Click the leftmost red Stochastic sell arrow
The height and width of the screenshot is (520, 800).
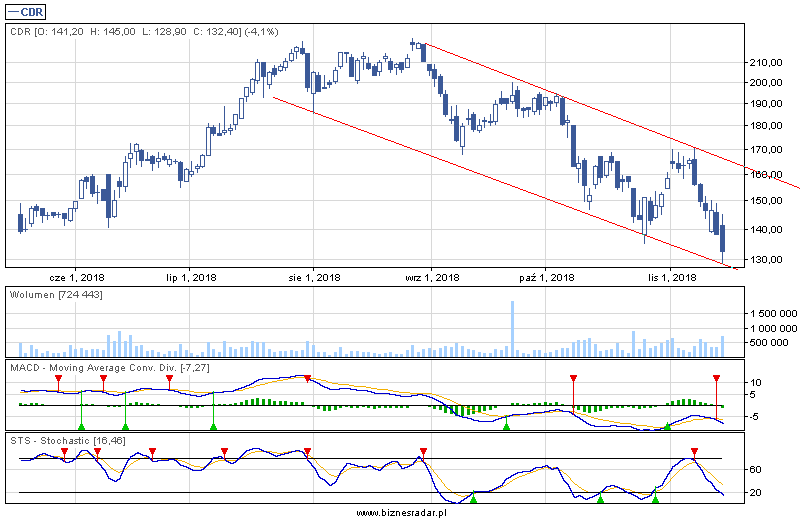[x=65, y=453]
